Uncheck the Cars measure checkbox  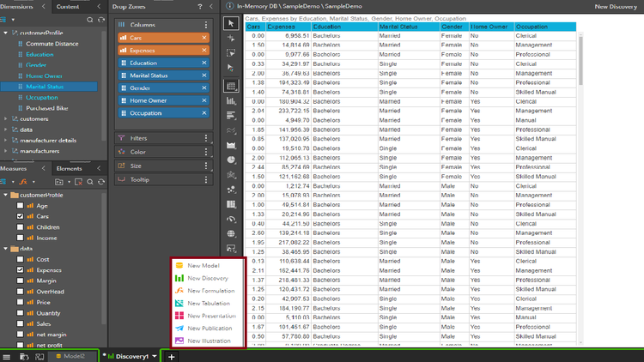[20, 216]
